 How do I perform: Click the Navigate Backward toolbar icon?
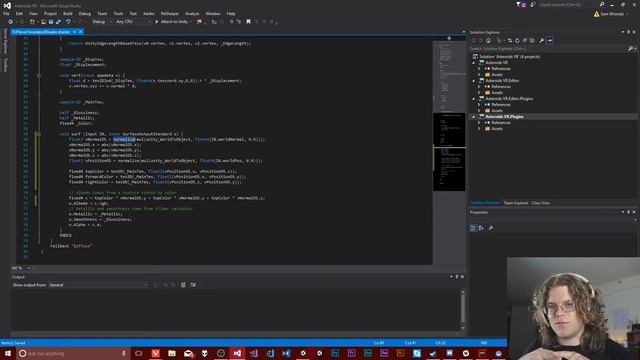[x=11, y=22]
